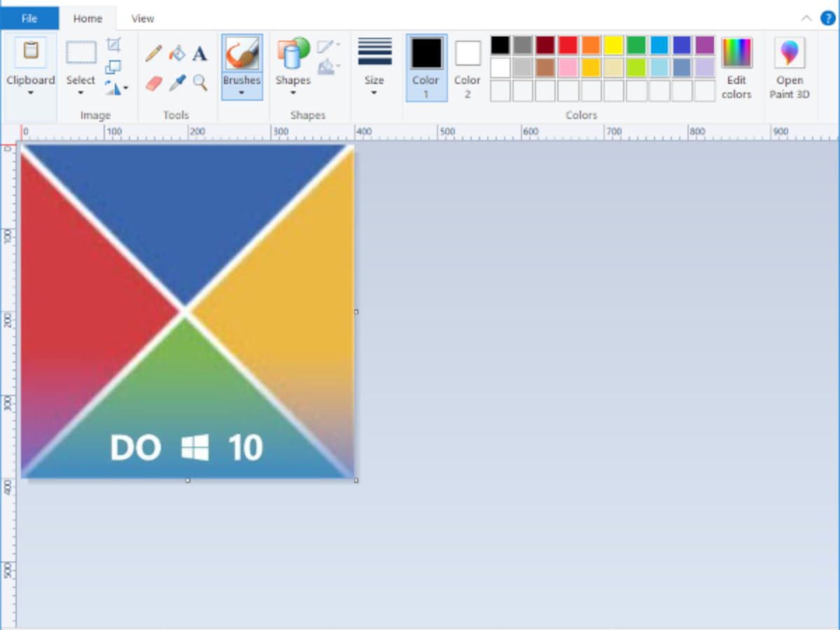Choose the Fill with color bucket
This screenshot has height=630, width=840.
[x=177, y=53]
